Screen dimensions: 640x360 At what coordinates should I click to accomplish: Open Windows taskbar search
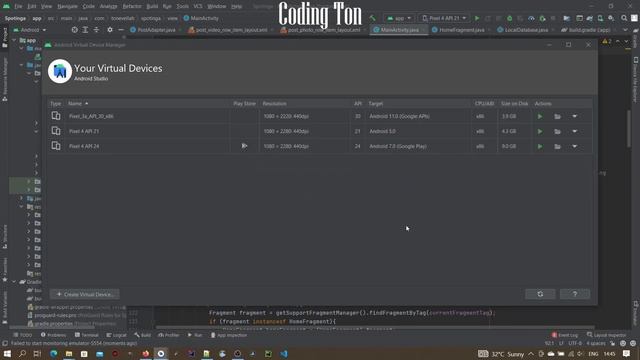22,353
